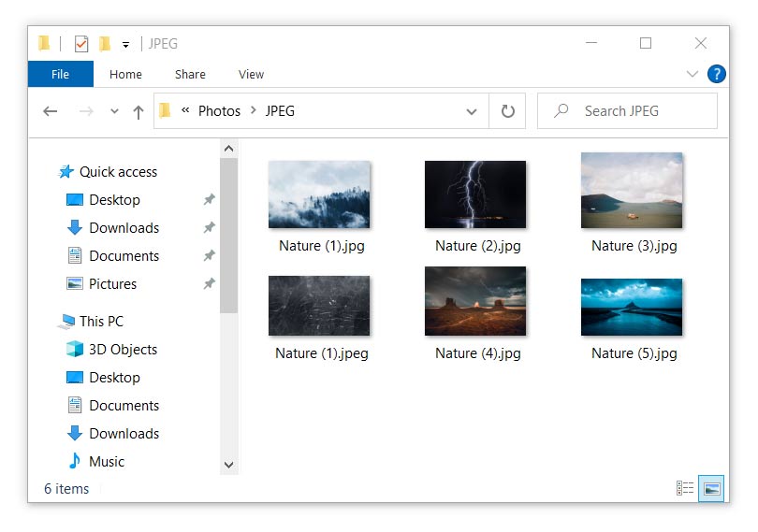Expand the address bar history dropdown

tap(472, 111)
